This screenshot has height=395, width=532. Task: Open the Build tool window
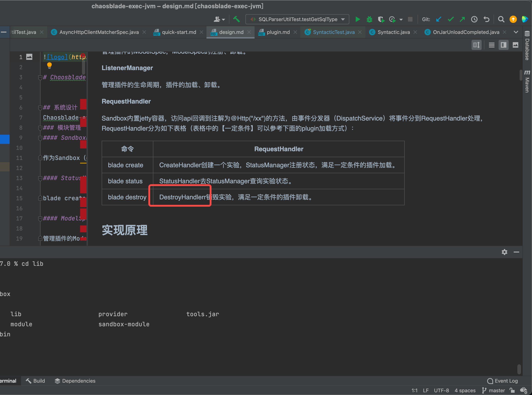[x=35, y=381]
